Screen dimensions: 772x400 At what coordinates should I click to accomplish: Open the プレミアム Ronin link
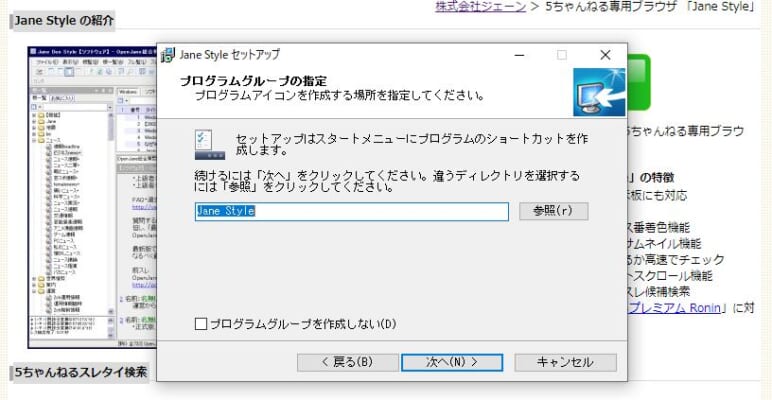[675, 308]
